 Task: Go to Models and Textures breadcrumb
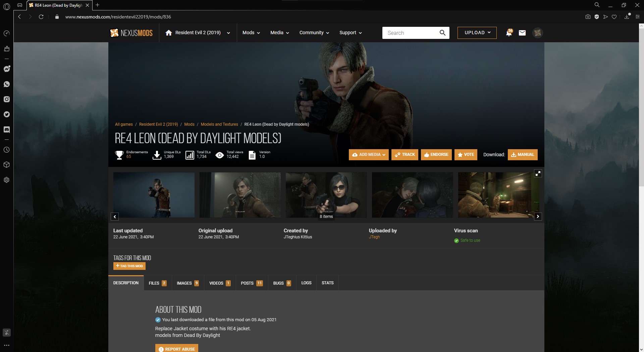coord(219,124)
